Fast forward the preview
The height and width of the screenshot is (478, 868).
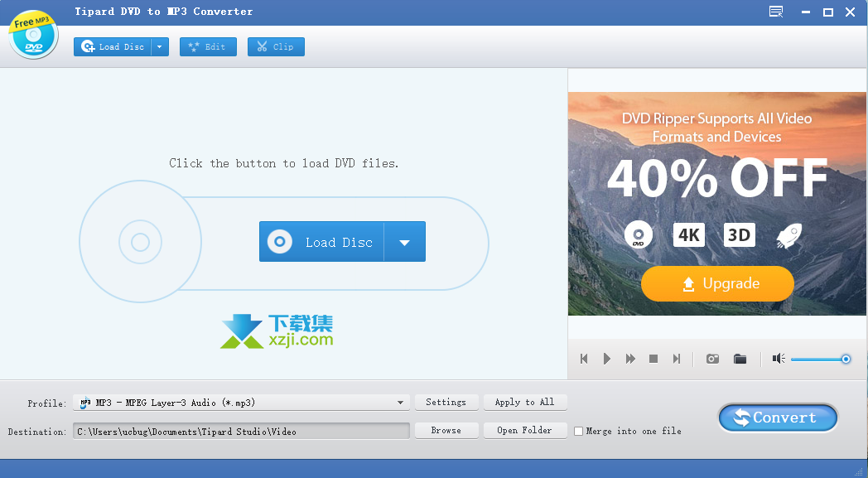(630, 359)
